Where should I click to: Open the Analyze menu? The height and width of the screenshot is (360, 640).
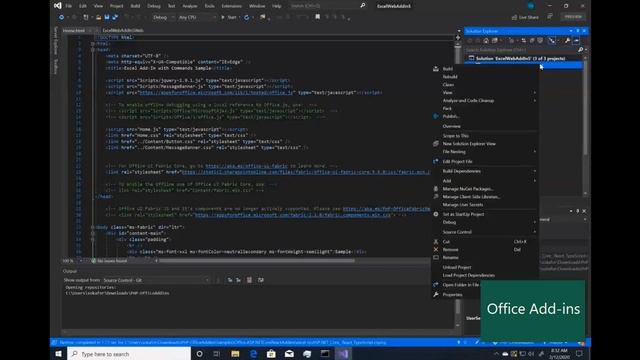[x=189, y=6]
